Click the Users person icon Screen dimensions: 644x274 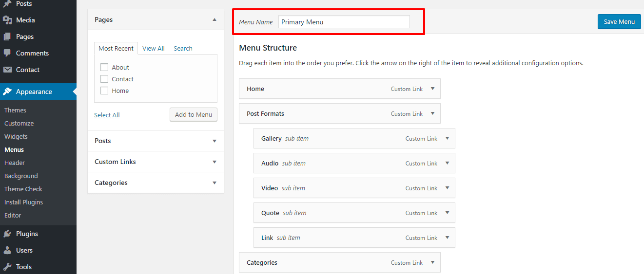[7, 251]
